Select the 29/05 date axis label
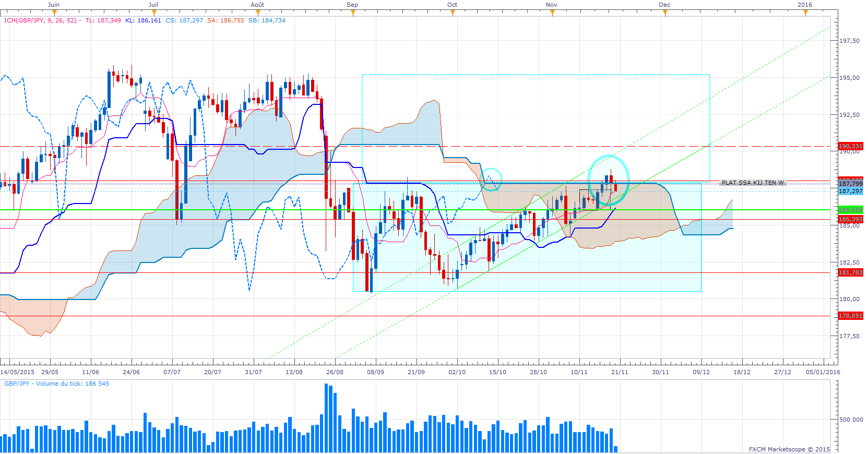Viewport: 868px width, 454px height. coord(50,372)
